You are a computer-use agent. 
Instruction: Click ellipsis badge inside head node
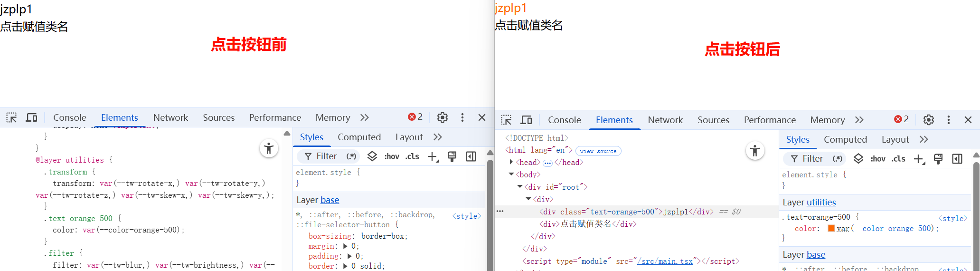(x=547, y=163)
